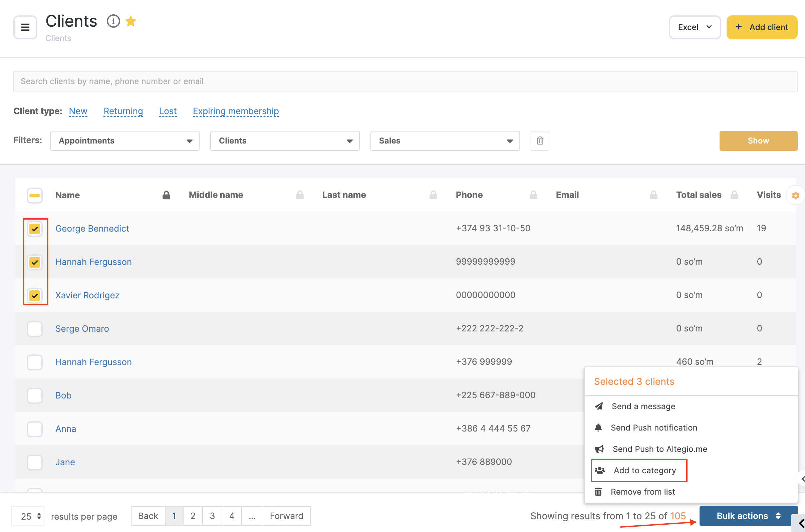Viewport: 805px width, 532px height.
Task: Select the Serge Omaro row checkbox
Action: [35, 329]
